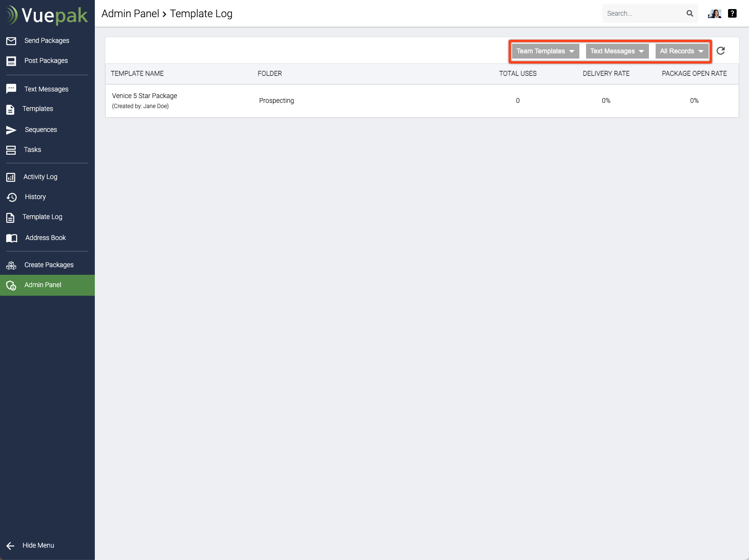This screenshot has height=560, width=749.
Task: Sort by the Total Uses column header
Action: (517, 73)
